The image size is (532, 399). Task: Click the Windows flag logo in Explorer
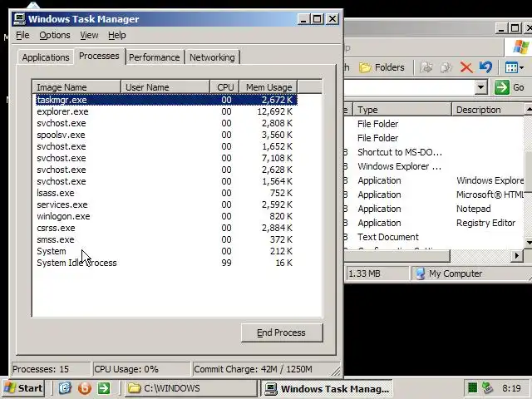tap(521, 47)
